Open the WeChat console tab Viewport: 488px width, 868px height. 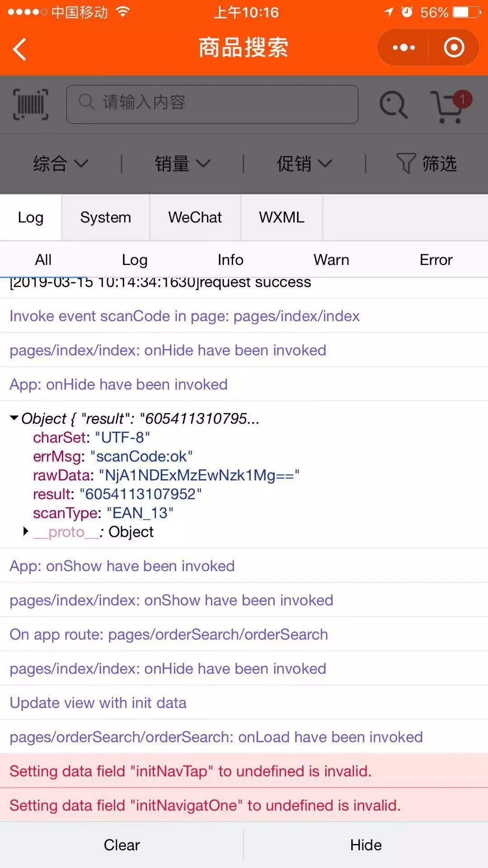pyautogui.click(x=195, y=217)
